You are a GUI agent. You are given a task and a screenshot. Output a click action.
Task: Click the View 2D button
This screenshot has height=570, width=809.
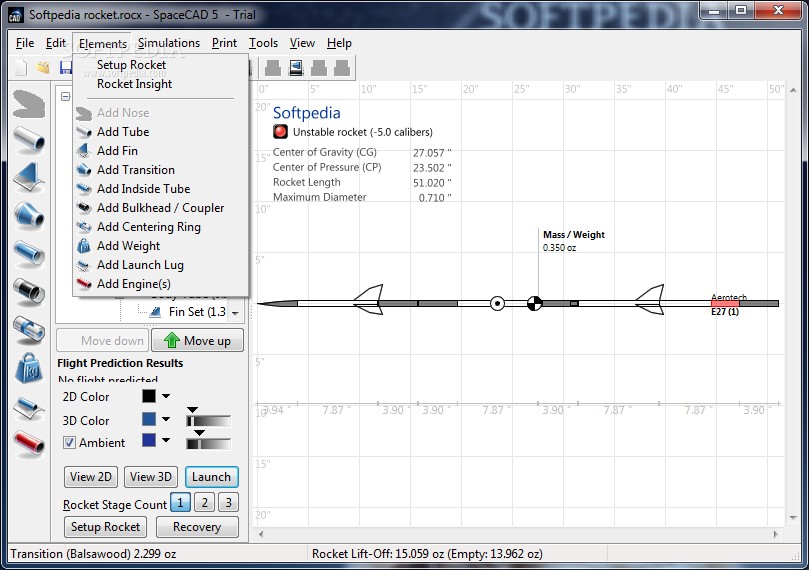[91, 477]
